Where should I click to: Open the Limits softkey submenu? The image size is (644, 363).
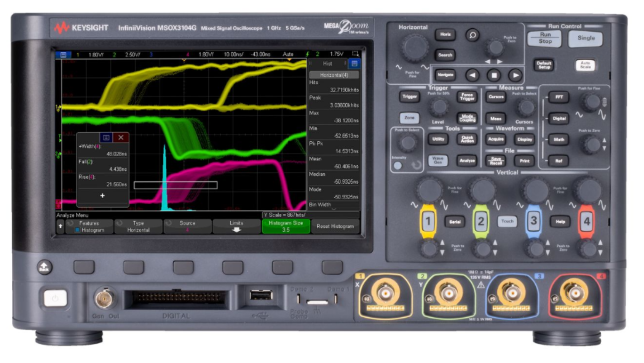236,226
